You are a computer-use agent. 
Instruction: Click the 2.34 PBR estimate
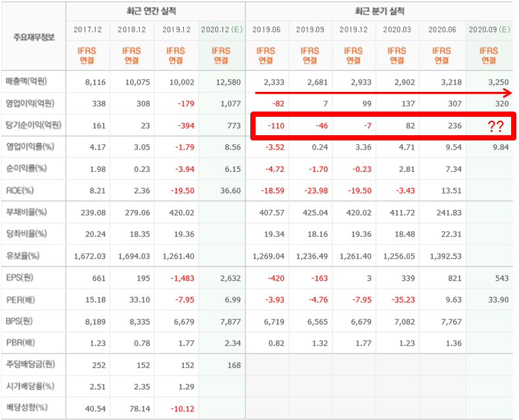233,343
